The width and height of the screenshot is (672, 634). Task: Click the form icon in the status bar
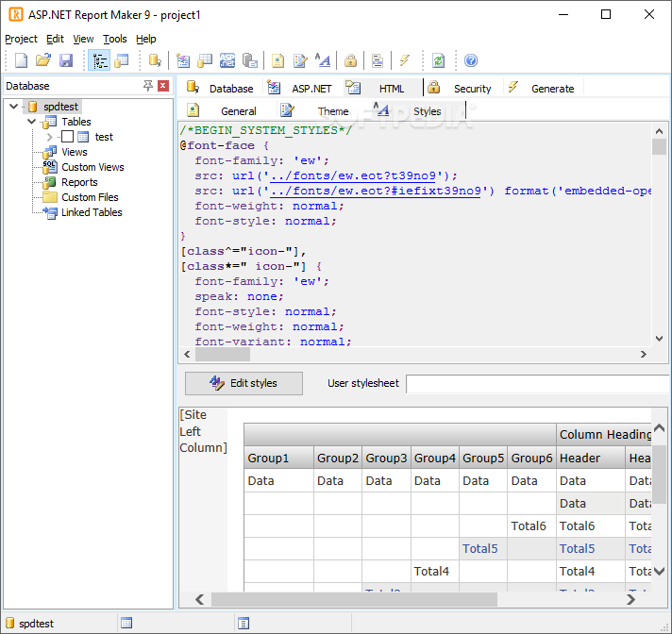tap(244, 623)
